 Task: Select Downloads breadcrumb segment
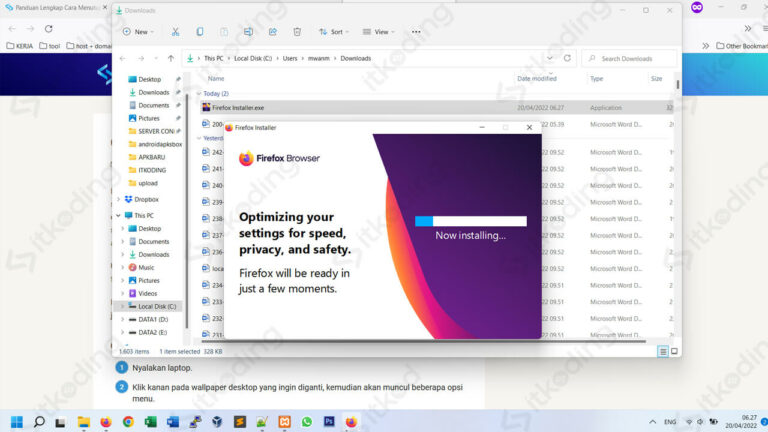tap(356, 58)
